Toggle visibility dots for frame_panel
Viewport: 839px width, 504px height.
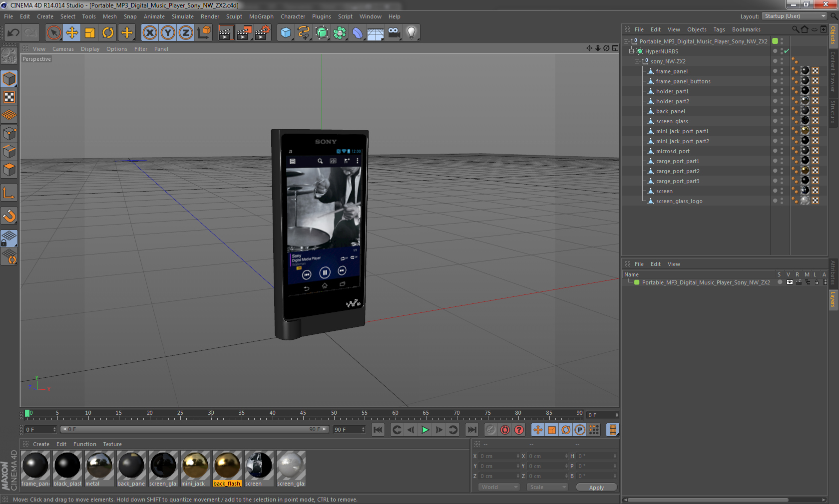click(782, 71)
